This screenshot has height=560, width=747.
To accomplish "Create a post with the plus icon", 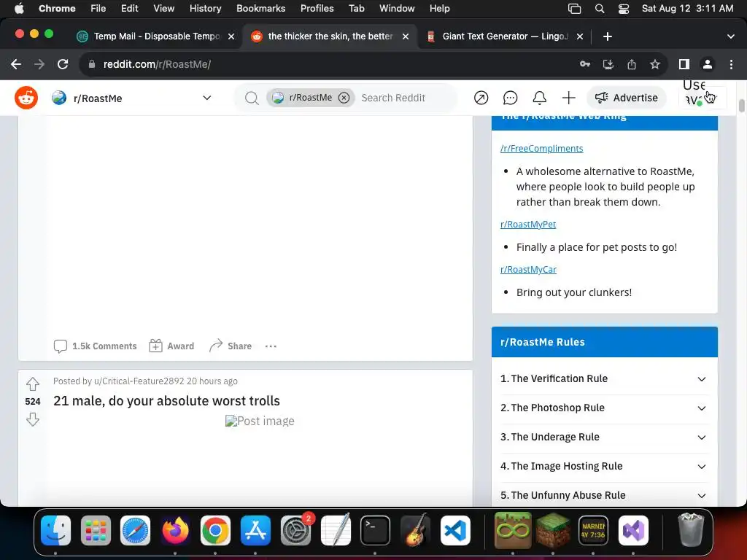I will (x=568, y=98).
